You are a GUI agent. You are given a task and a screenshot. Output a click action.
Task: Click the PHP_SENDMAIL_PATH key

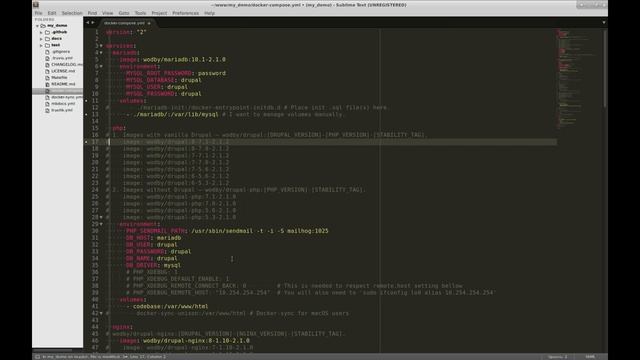tap(156, 231)
